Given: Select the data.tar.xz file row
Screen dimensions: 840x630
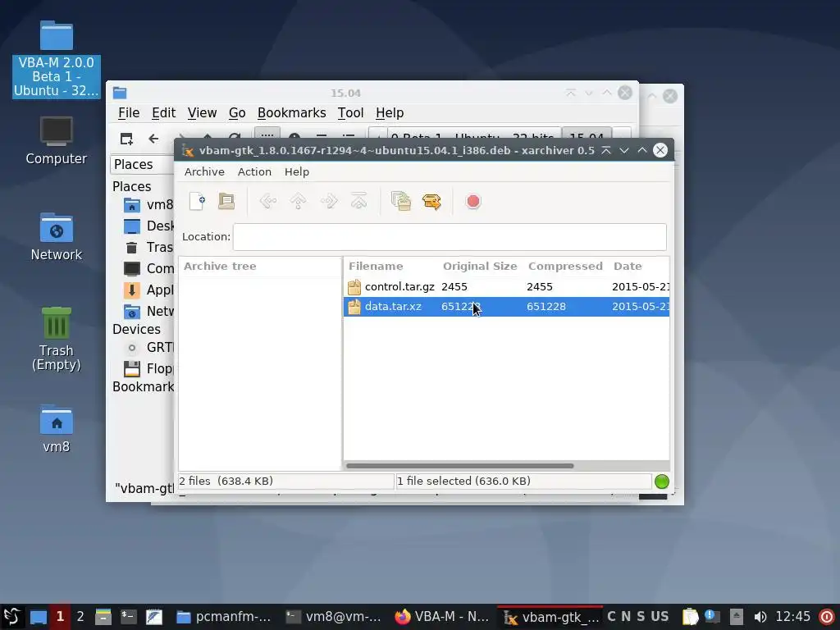Looking at the screenshot, I should point(506,307).
